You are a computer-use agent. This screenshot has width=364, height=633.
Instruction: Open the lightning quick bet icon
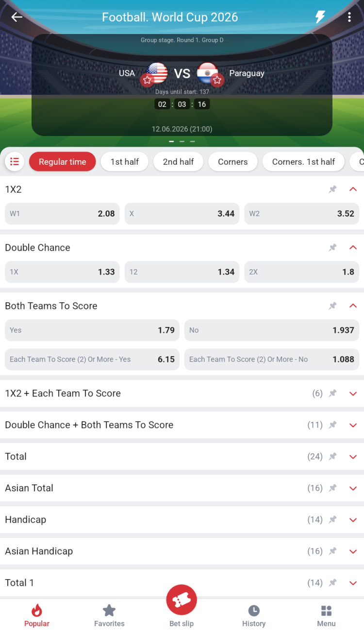coord(320,17)
